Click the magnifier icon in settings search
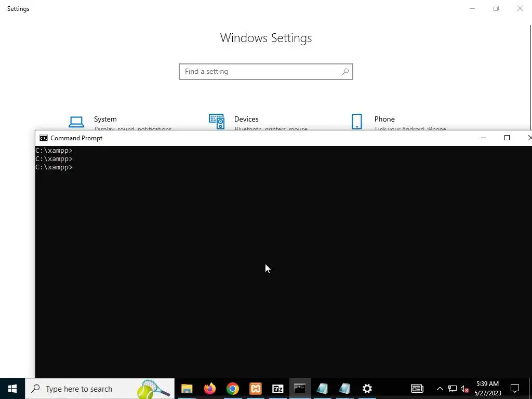Viewport: 532px width, 399px height. click(345, 72)
